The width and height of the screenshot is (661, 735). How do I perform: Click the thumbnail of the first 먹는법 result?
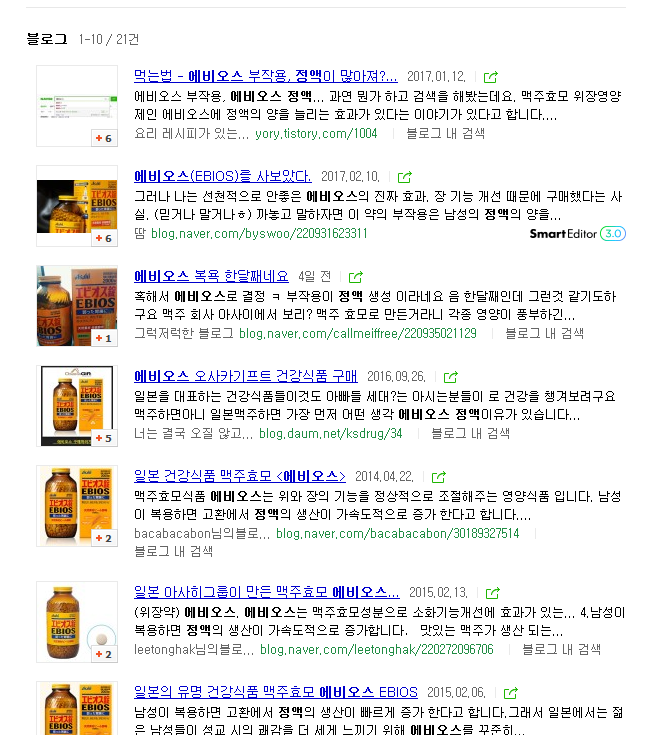coord(77,106)
